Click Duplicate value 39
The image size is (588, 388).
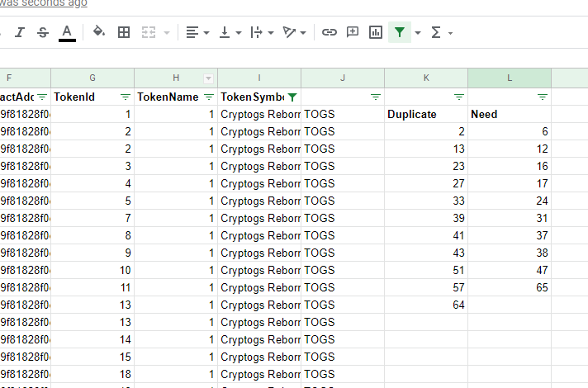[x=426, y=218]
